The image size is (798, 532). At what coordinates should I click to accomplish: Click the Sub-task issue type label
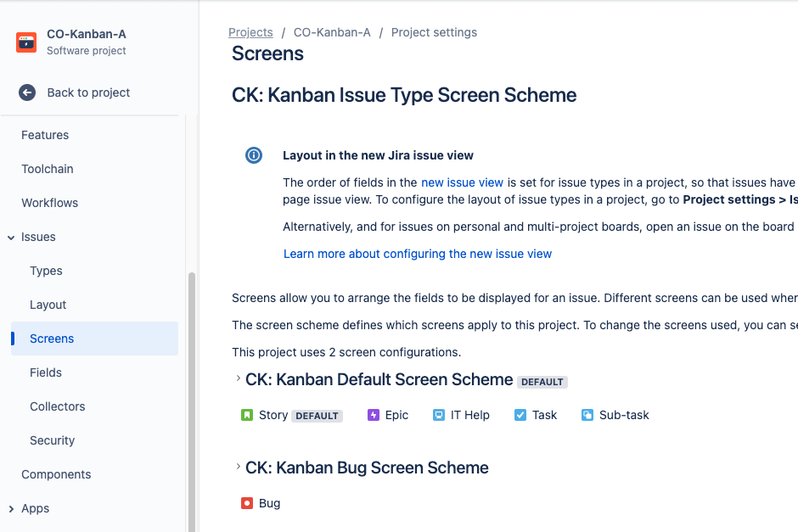(624, 415)
